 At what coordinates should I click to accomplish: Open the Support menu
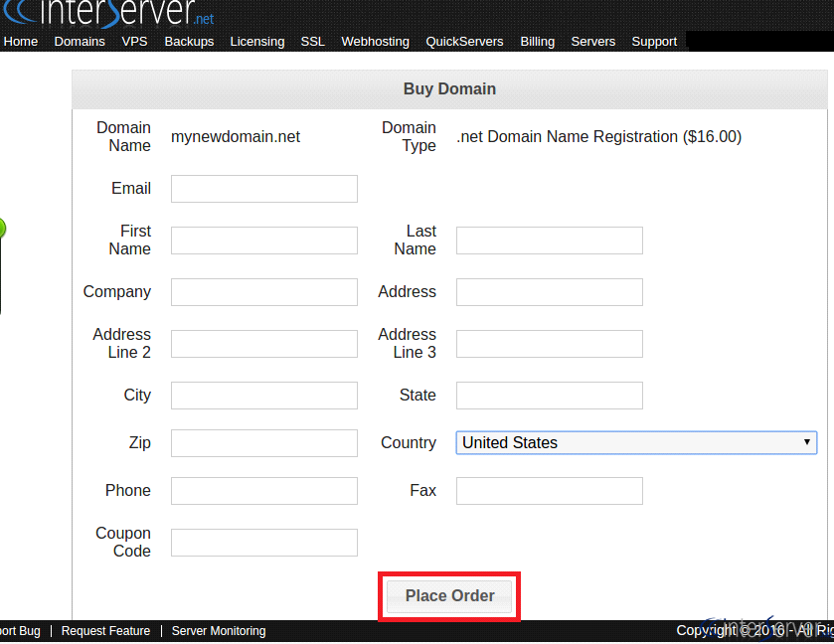click(x=654, y=42)
